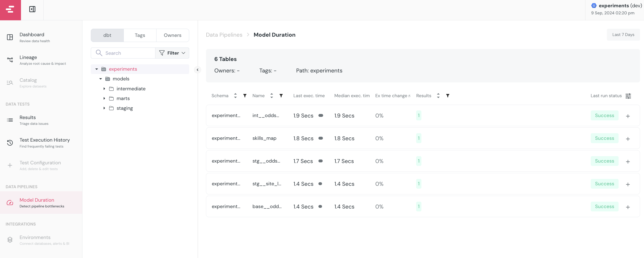Image resolution: width=644 pixels, height=258 pixels.
Task: Expand the staging folder
Action: pos(104,108)
